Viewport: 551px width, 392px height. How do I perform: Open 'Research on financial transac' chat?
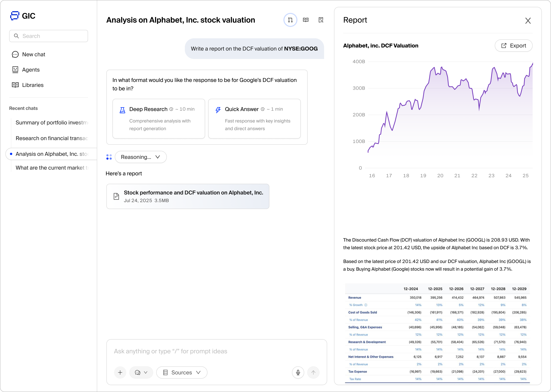click(x=52, y=138)
